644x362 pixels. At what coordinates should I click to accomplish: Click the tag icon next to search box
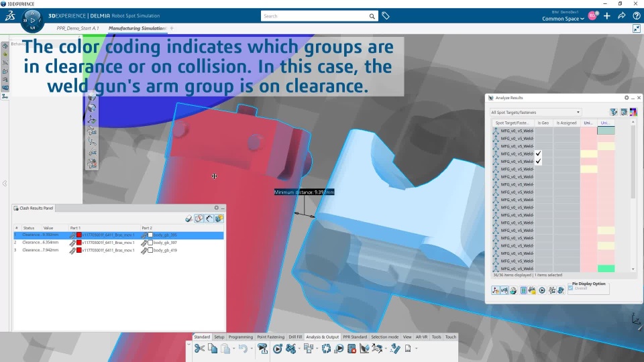[x=386, y=16]
